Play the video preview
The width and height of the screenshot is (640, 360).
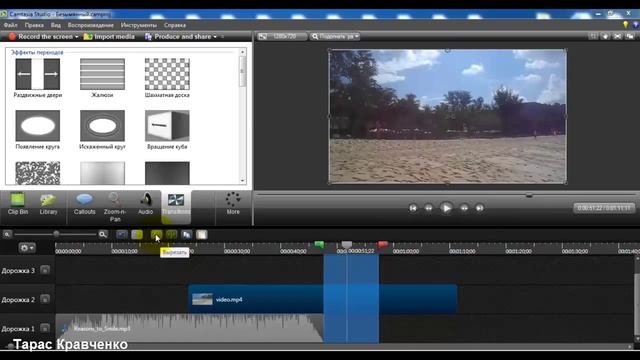coord(447,208)
